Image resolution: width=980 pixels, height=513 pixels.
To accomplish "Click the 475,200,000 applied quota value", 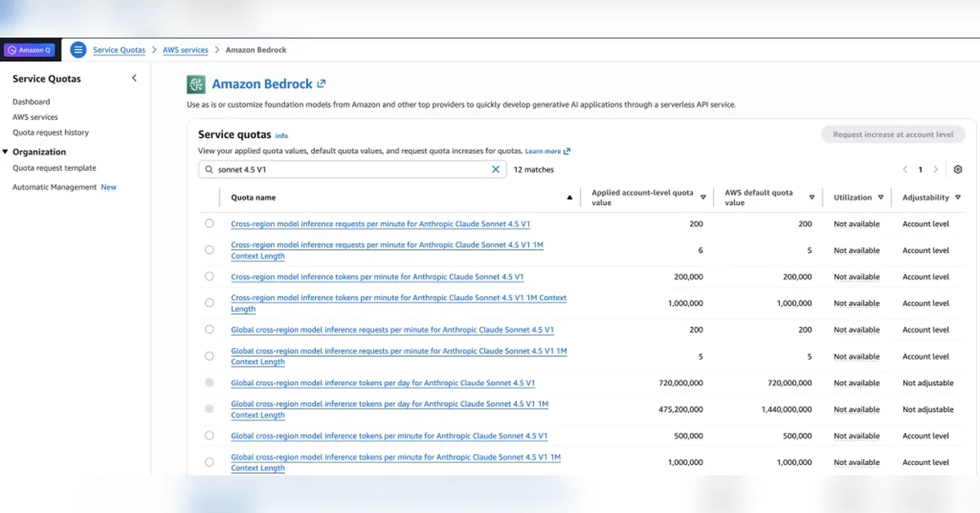I will (x=680, y=409).
